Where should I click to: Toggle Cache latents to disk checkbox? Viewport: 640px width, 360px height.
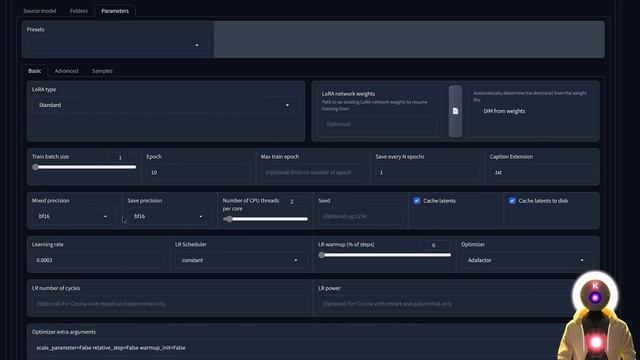coord(512,200)
